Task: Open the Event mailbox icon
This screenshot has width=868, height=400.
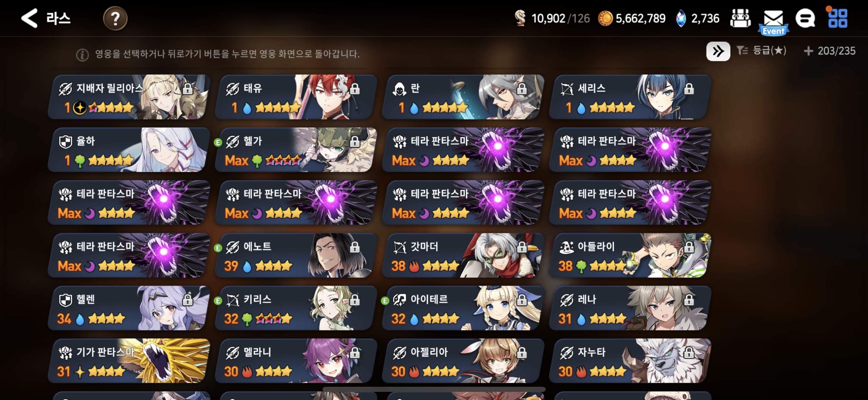Action: coord(773,21)
